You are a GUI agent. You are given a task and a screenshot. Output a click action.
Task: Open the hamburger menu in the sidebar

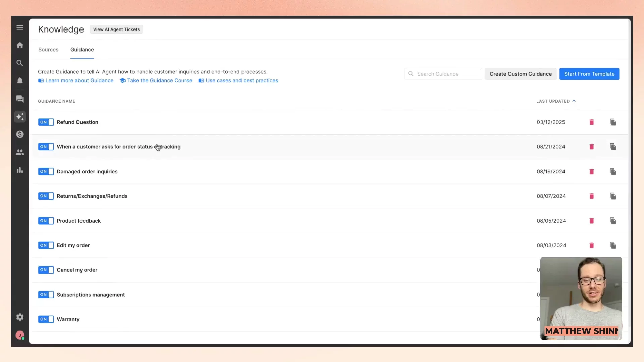(20, 28)
